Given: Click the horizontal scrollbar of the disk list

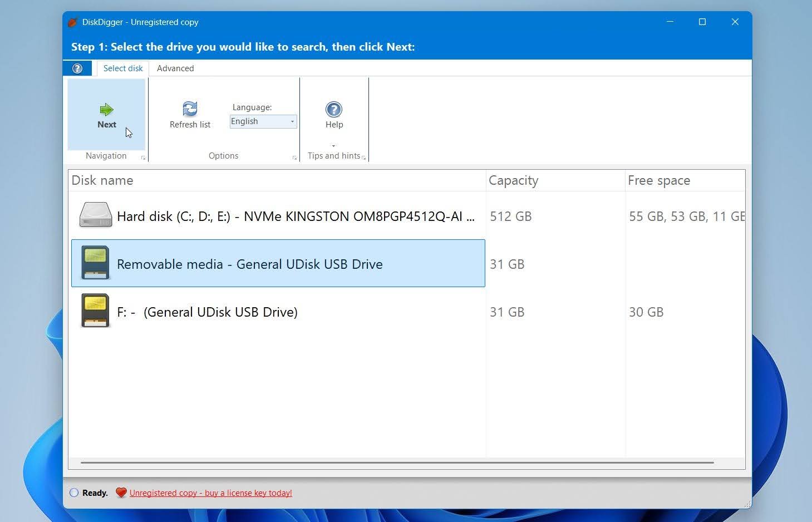Looking at the screenshot, I should 397,462.
